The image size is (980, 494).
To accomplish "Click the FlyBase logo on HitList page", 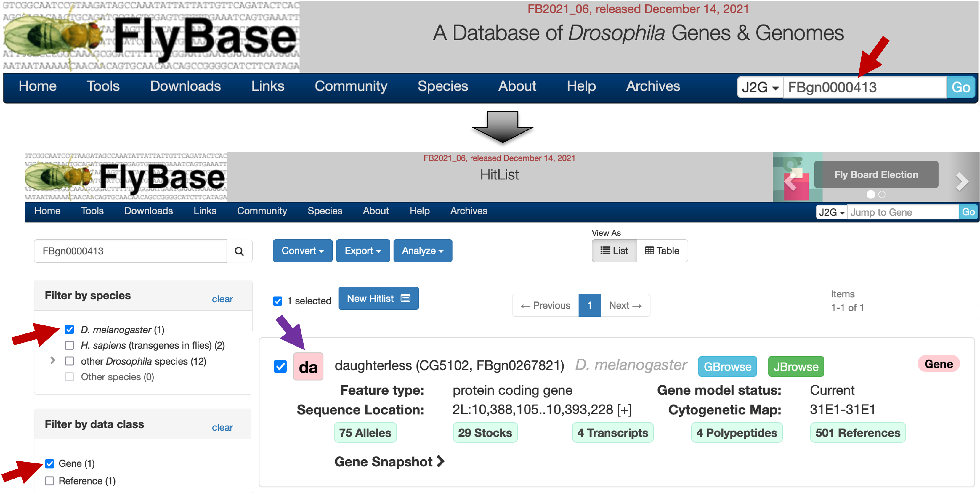I will [x=126, y=177].
